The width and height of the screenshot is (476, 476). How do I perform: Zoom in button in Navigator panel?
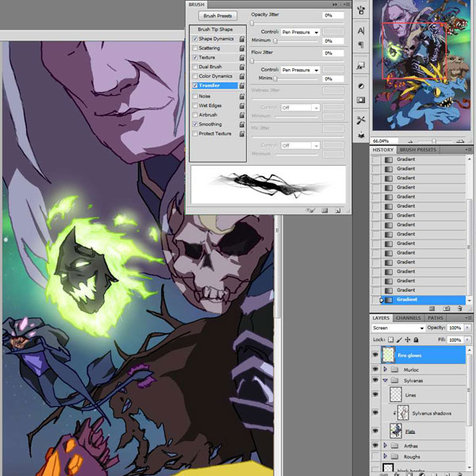click(x=460, y=141)
